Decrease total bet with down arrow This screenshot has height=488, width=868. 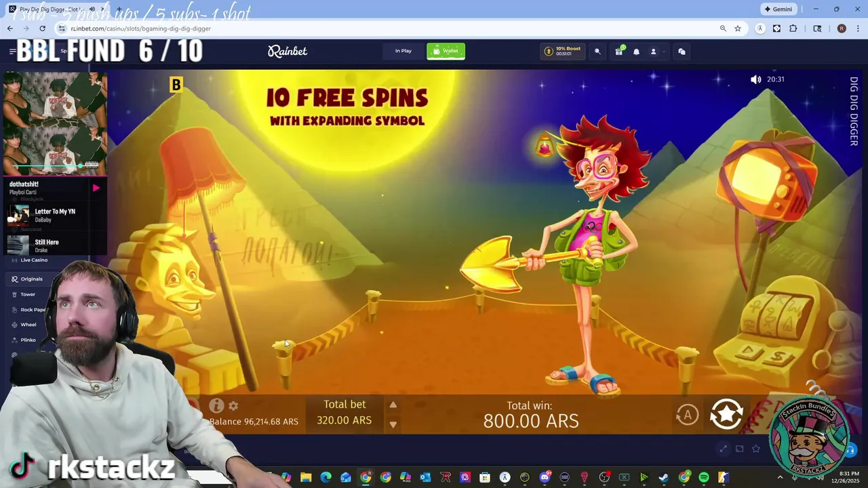point(393,424)
